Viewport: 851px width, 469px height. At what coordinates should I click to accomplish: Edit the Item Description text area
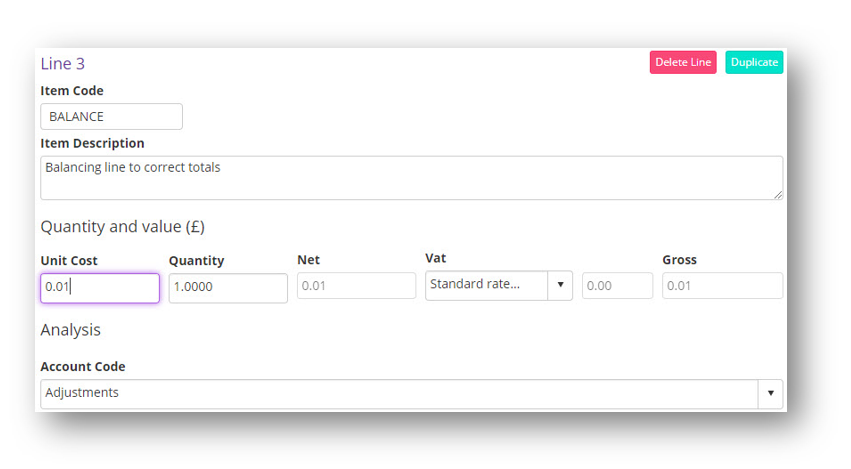[x=411, y=178]
